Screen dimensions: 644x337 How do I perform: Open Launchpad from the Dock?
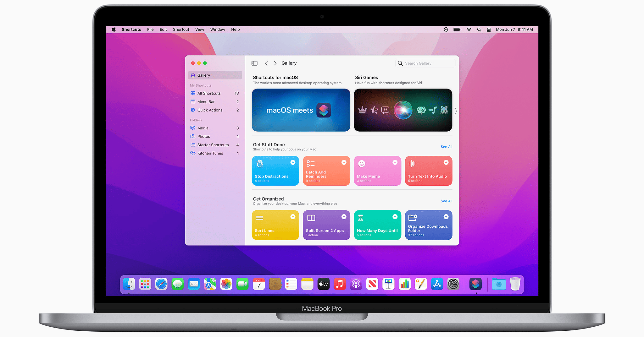click(x=145, y=284)
